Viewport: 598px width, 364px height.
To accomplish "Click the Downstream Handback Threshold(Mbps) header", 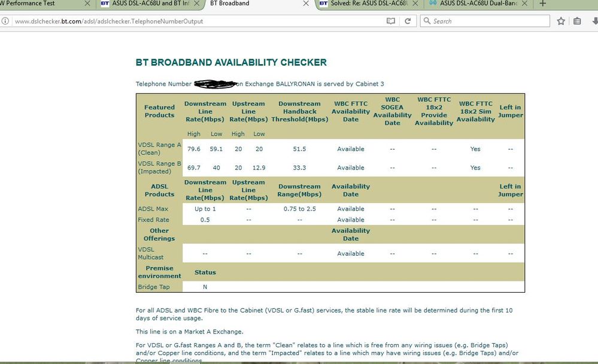I will click(x=300, y=111).
